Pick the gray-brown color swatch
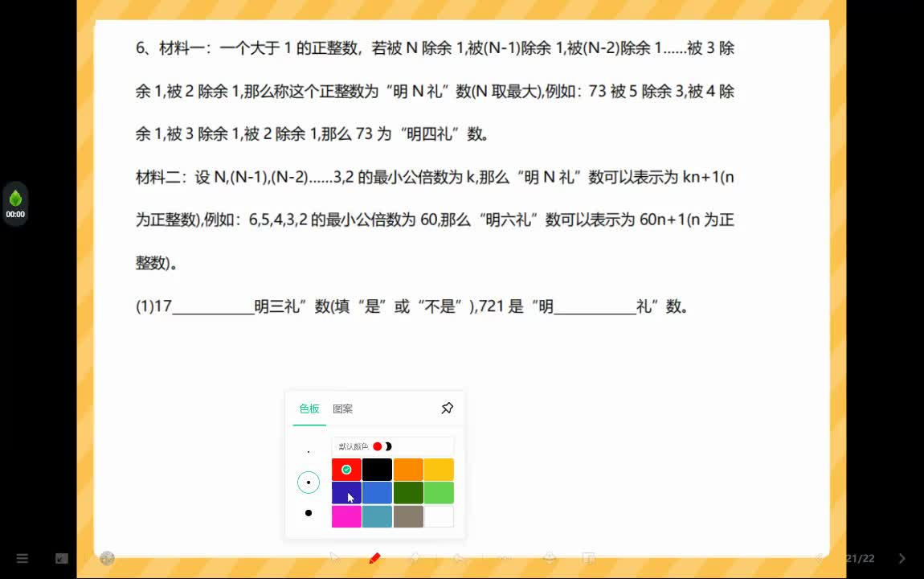 (x=408, y=516)
